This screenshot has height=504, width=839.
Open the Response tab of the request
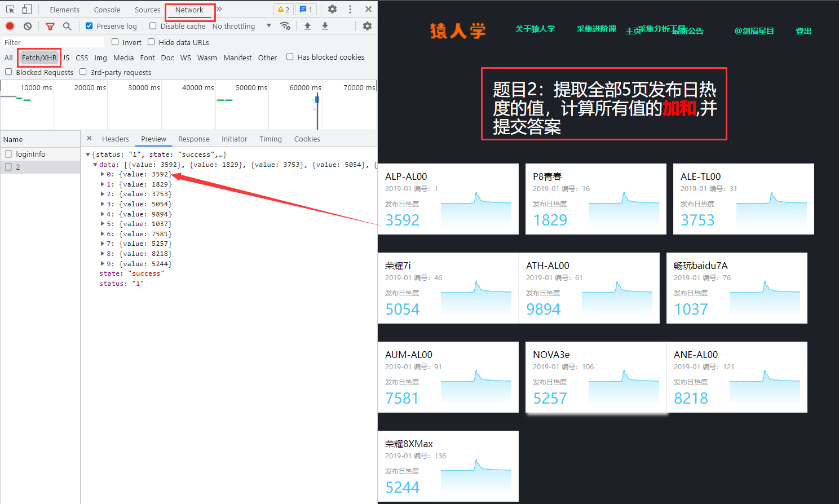coord(193,139)
